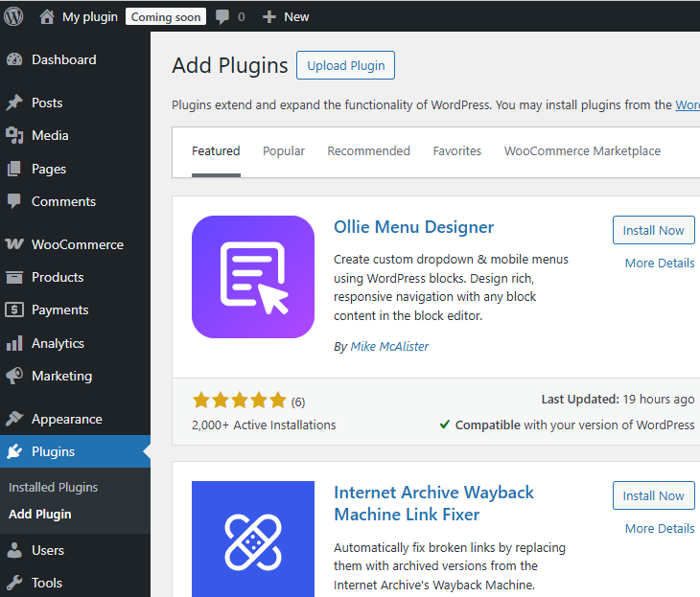The image size is (700, 597).
Task: Click the Appearance paintbrush icon
Action: pyautogui.click(x=14, y=419)
